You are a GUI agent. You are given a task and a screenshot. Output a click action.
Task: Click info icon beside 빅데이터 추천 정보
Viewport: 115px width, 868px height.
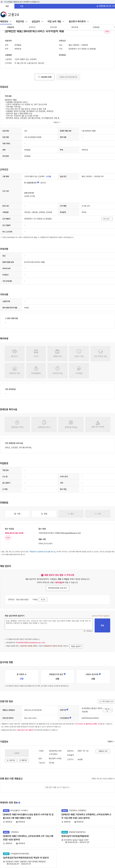(x=19, y=803)
